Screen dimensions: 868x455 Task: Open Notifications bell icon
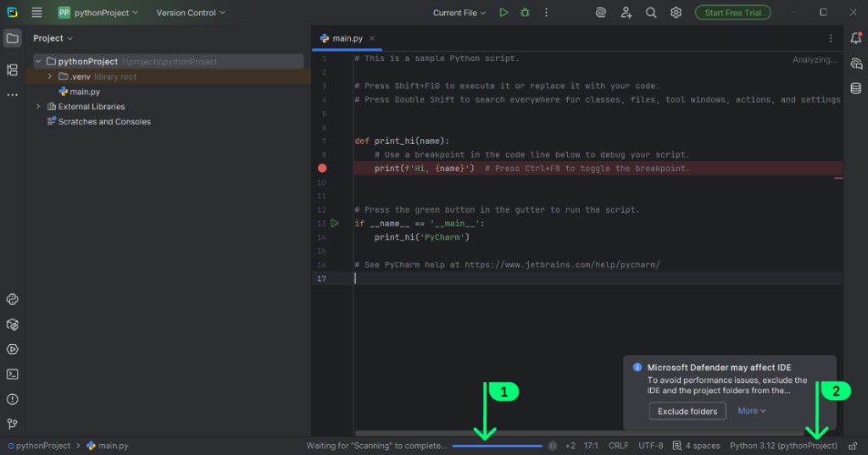[x=855, y=38]
